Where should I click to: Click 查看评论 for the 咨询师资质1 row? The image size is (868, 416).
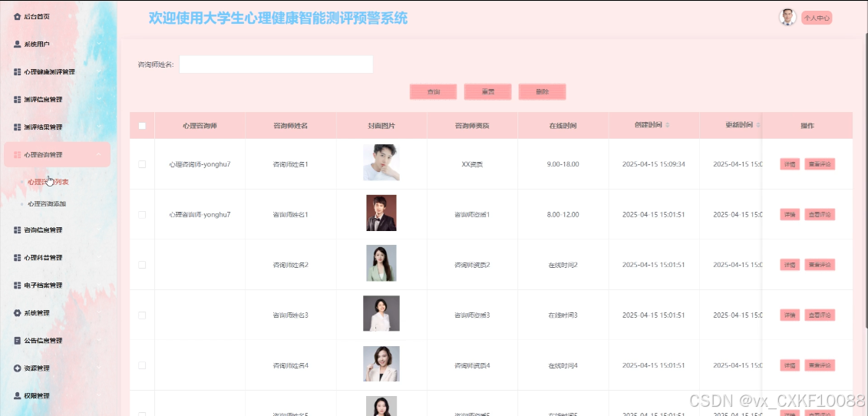coord(820,214)
